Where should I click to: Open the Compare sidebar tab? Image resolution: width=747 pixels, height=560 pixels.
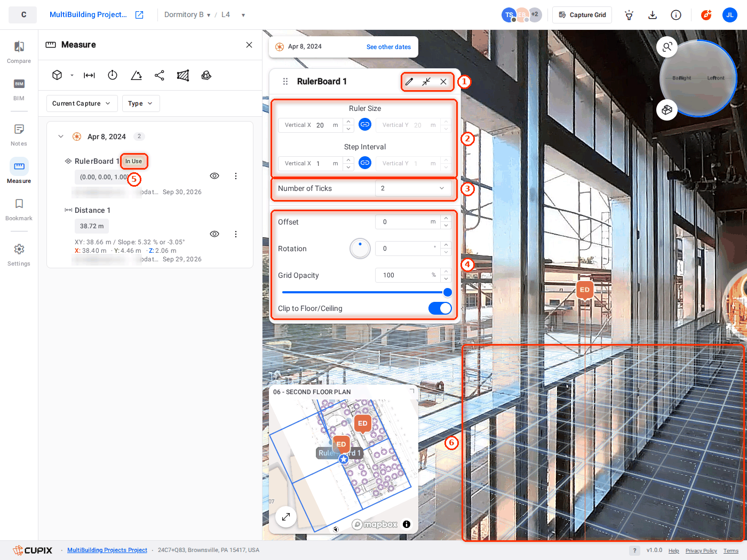tap(19, 52)
